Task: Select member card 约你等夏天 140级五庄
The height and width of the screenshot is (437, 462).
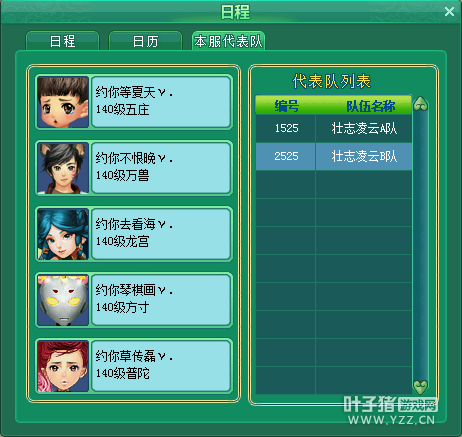Action: tap(134, 102)
